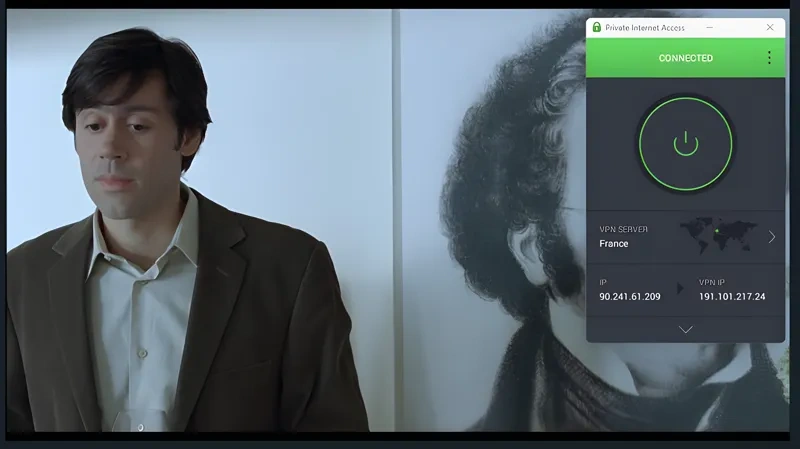Click the VPN IP address 191.101.217.24
800x449 pixels.
point(732,297)
